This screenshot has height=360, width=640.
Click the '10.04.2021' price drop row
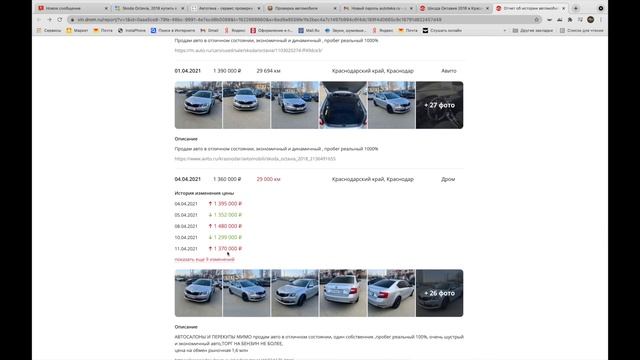coord(208,237)
